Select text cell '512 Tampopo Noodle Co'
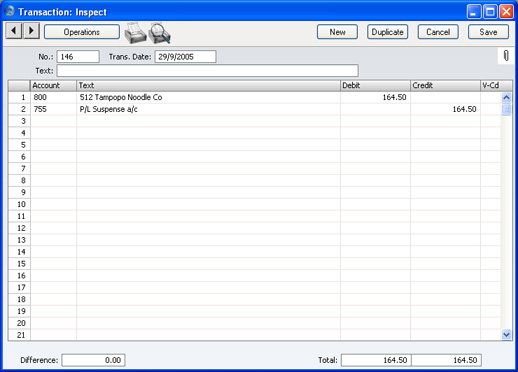518x372 pixels. click(208, 97)
